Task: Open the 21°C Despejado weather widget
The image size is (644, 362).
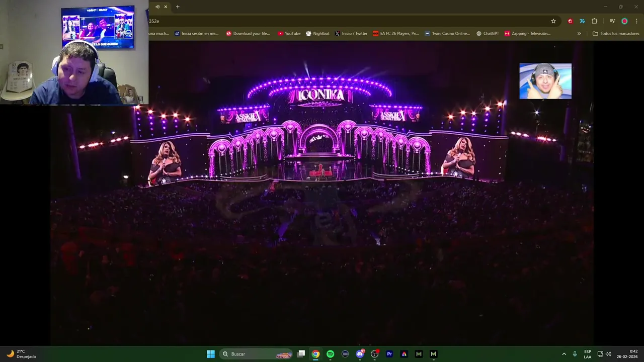Action: point(21,354)
